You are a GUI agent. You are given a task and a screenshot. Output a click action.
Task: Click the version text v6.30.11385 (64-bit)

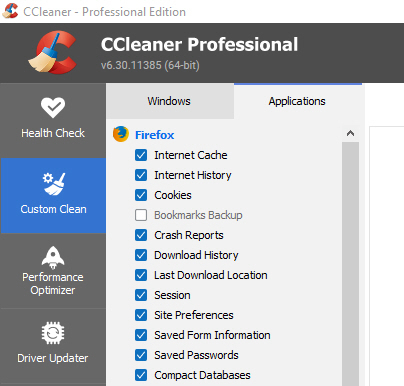coord(150,65)
